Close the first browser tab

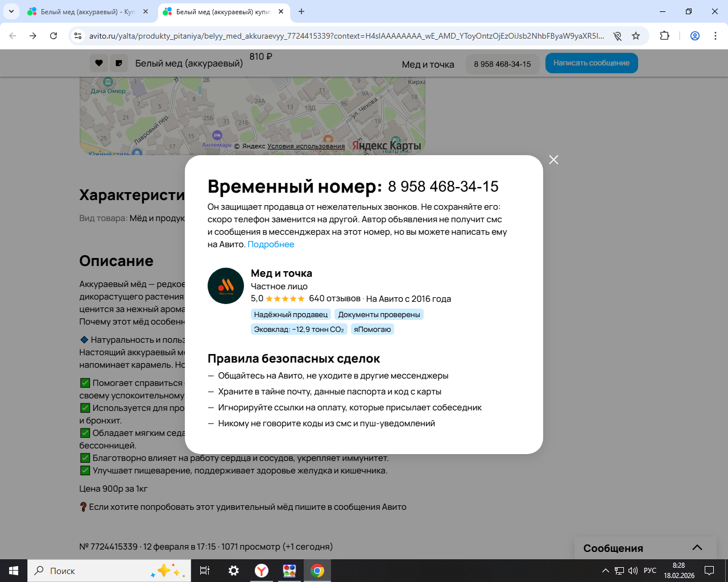click(146, 11)
